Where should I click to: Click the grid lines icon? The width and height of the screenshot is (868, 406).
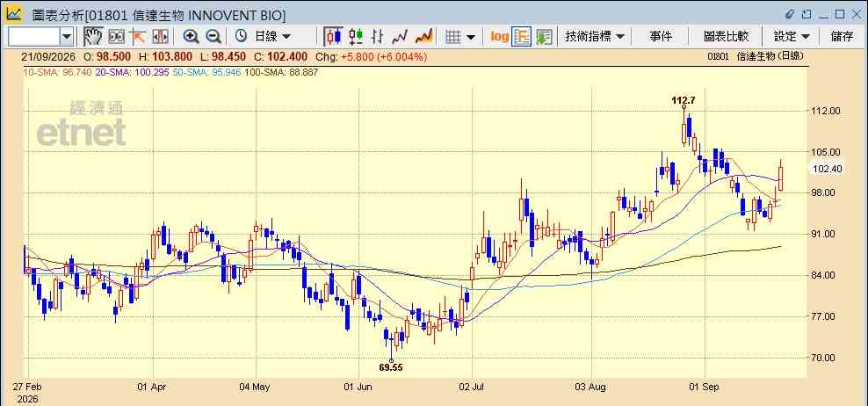coord(453,37)
